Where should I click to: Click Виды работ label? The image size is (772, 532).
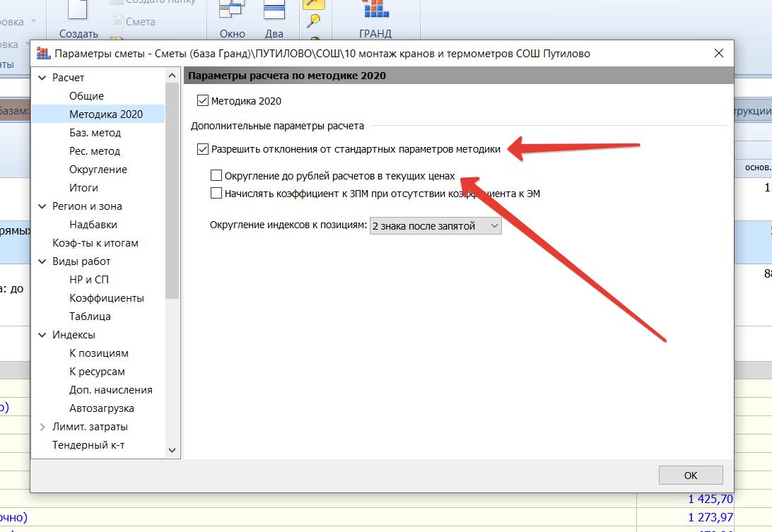(x=81, y=261)
